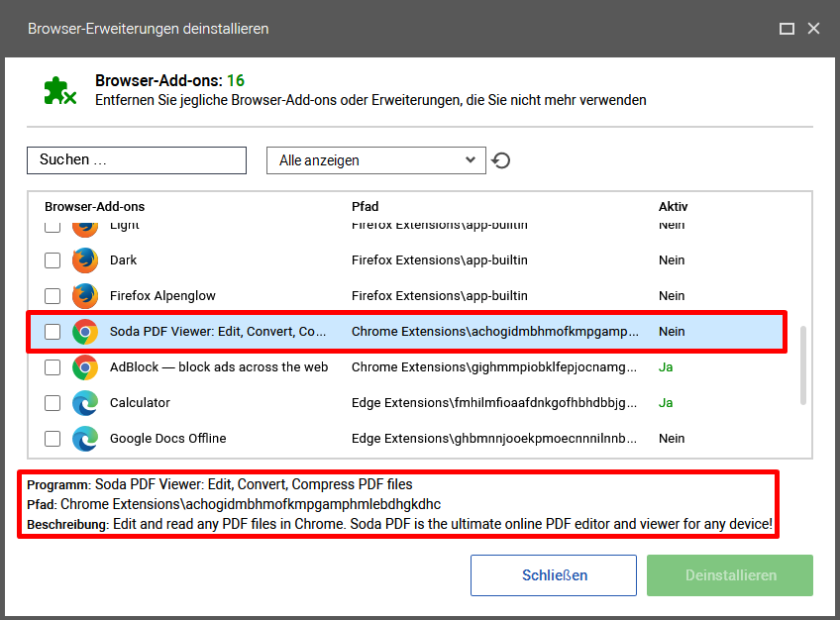The image size is (840, 620).
Task: Click the path 'Chrome Extensions\achogidmbhmofkmpgamp...'
Action: pos(495,332)
